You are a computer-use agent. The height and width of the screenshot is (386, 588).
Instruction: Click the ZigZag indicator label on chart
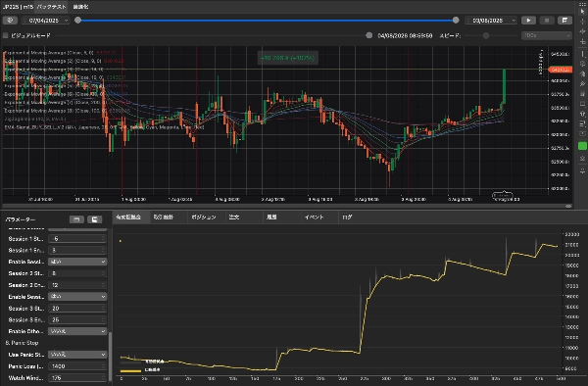[x=35, y=119]
